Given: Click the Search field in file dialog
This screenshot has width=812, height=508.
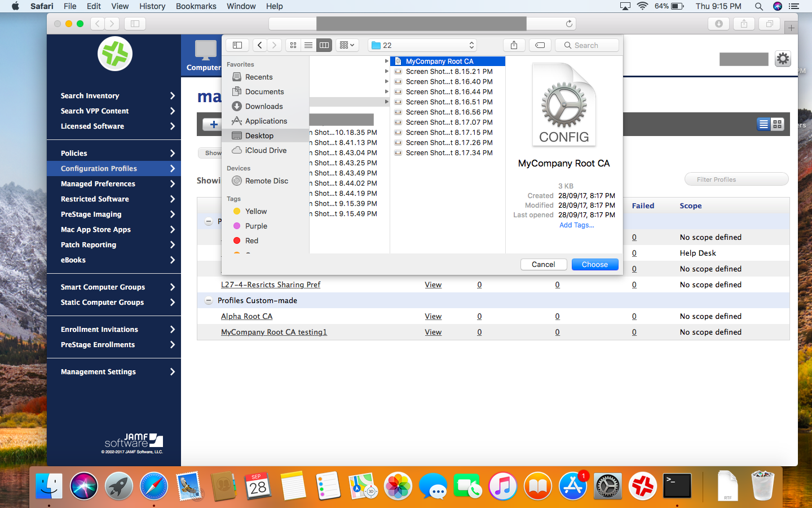Looking at the screenshot, I should [x=587, y=45].
